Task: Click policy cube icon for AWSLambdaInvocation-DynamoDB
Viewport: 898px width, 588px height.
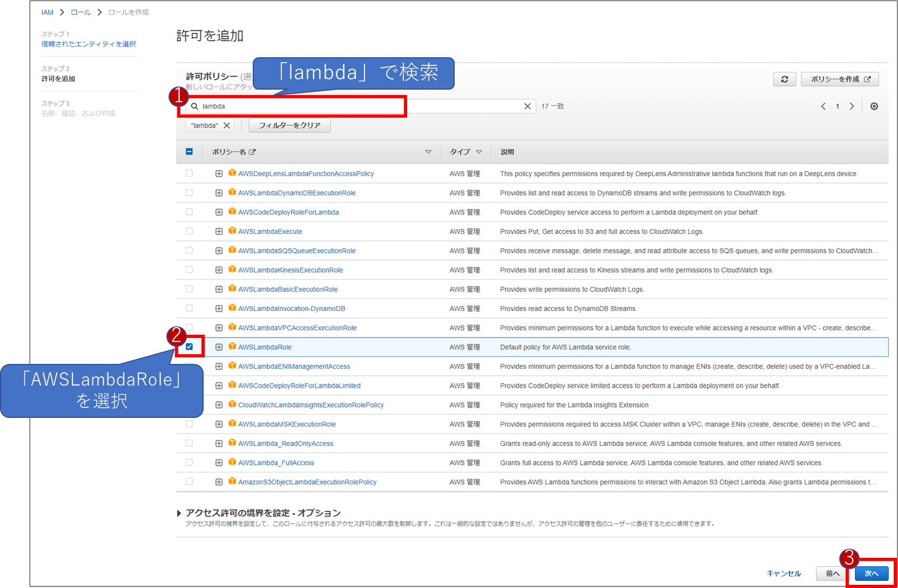Action: (232, 308)
